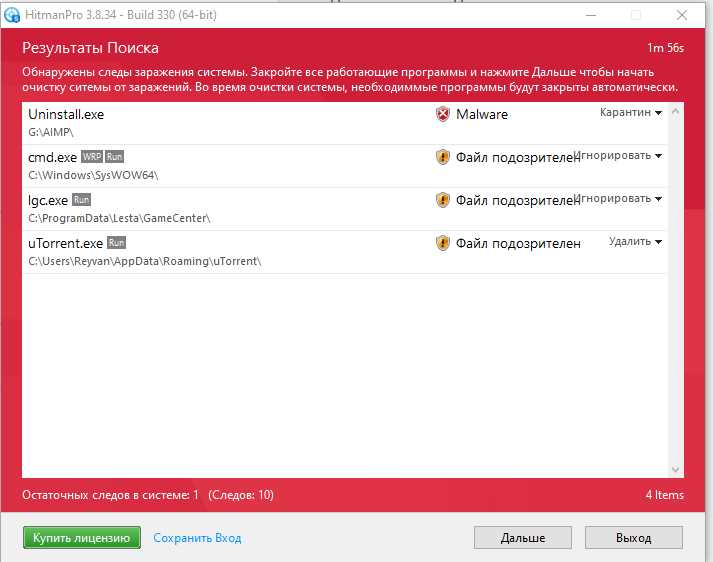Click the HitmanPro logo in title bar
713x562 pixels.
click(11, 15)
